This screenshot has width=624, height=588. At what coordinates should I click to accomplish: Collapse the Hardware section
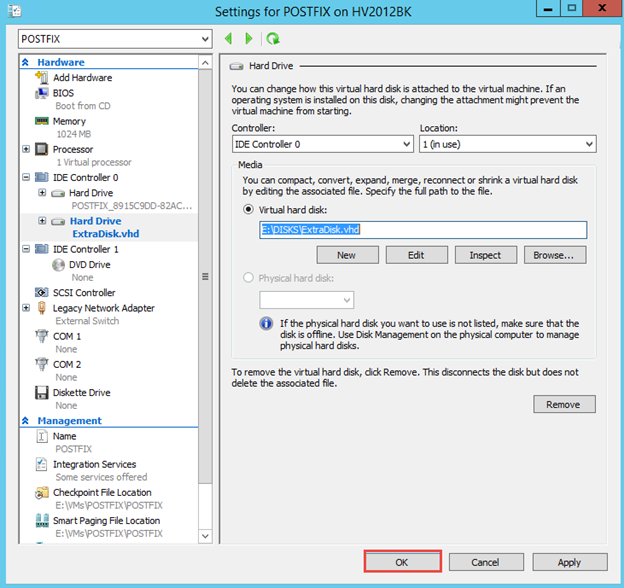click(25, 62)
